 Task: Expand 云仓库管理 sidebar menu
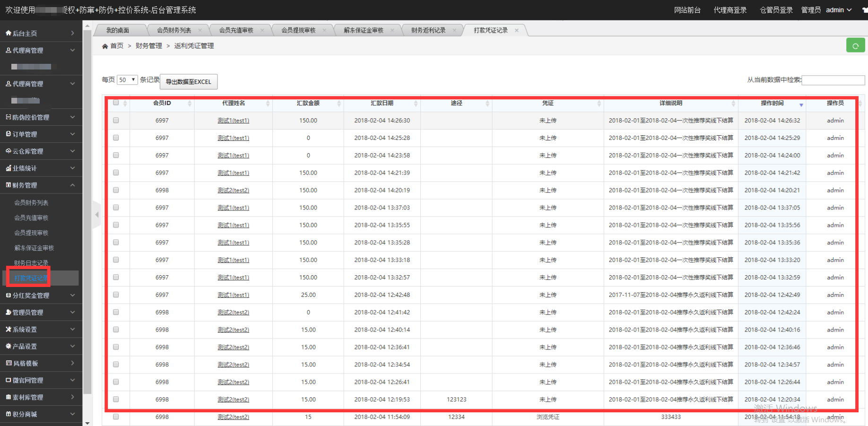pyautogui.click(x=41, y=151)
